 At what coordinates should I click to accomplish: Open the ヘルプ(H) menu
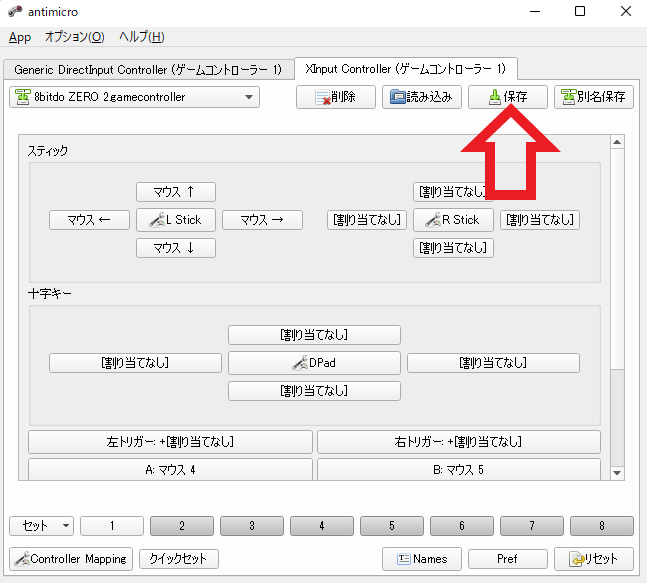click(142, 37)
